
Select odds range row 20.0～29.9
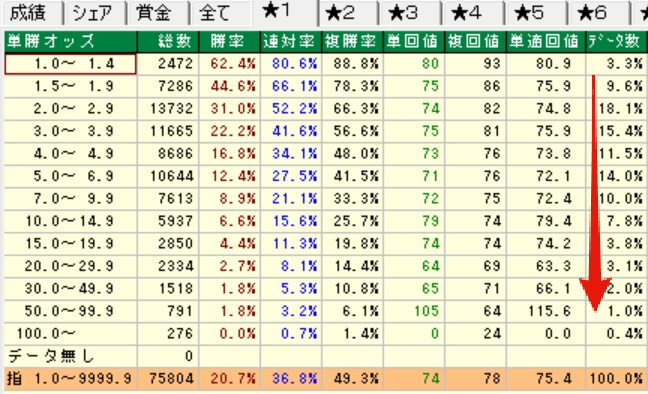coord(70,266)
